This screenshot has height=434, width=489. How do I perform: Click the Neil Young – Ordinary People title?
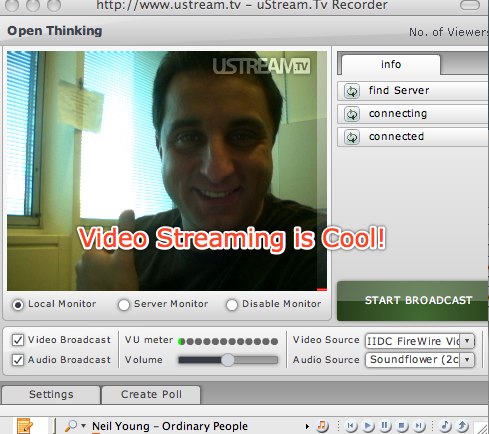pos(170,426)
